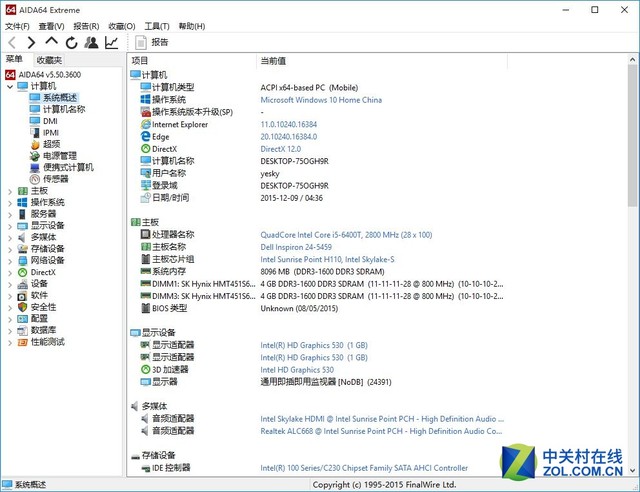Screen dimensions: 640x492
Task: Click the scrollbar up arrow
Action: click(632, 60)
